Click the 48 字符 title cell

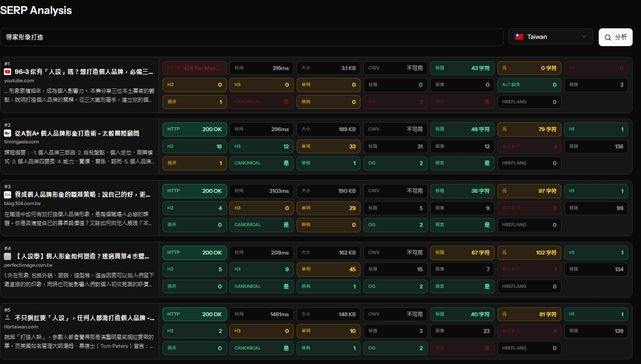pos(462,129)
